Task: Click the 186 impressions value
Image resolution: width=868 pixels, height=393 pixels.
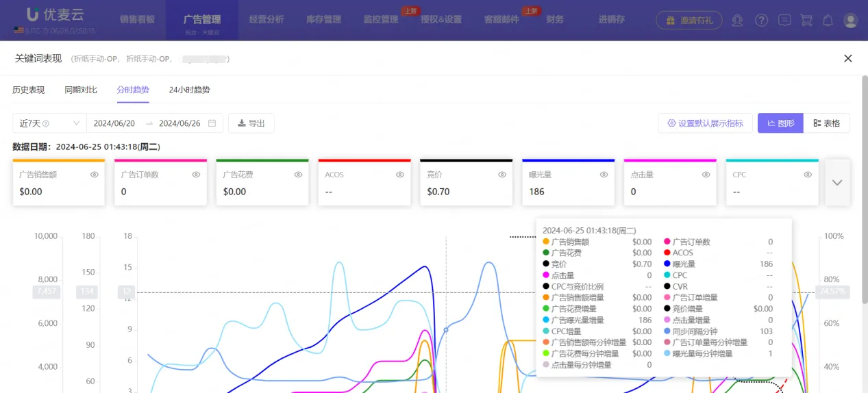Action: (x=536, y=192)
